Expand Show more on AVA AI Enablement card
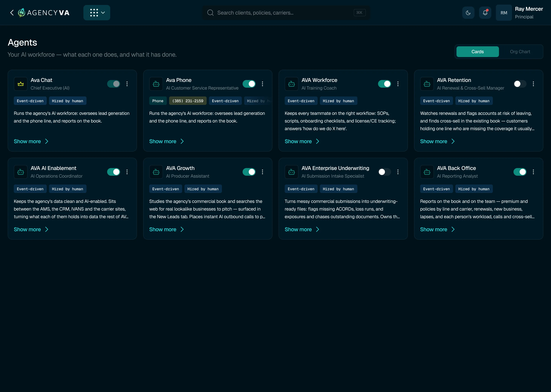 (31, 229)
